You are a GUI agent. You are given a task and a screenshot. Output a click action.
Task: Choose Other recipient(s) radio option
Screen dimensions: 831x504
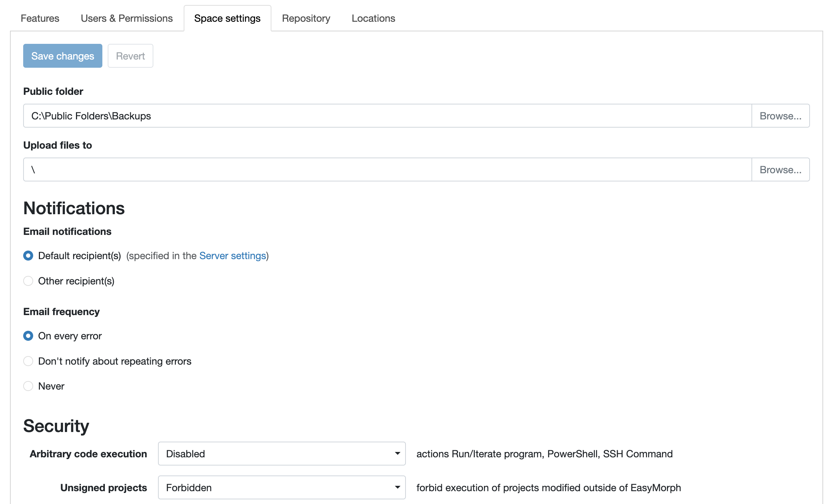28,281
